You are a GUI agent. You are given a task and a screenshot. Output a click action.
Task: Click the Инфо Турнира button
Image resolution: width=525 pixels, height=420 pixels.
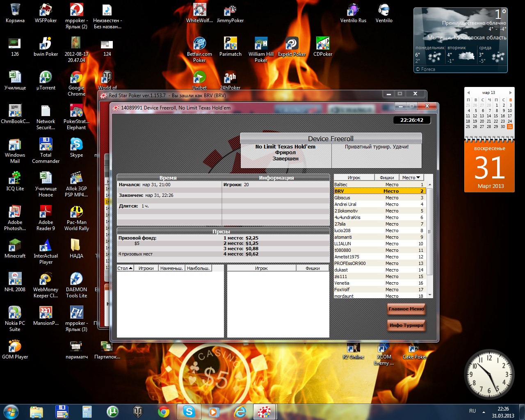[x=406, y=325]
